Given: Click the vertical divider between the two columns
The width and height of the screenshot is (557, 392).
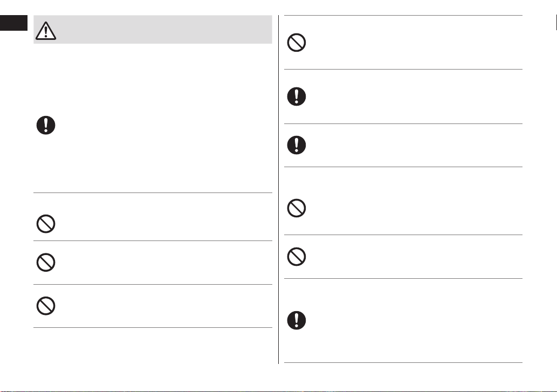Looking at the screenshot, I should [278, 190].
